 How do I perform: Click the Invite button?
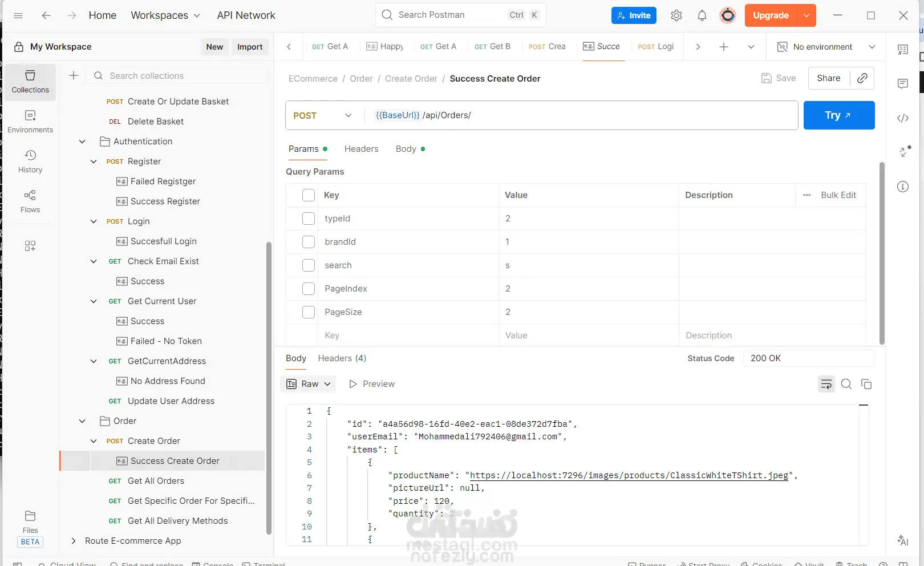634,15
